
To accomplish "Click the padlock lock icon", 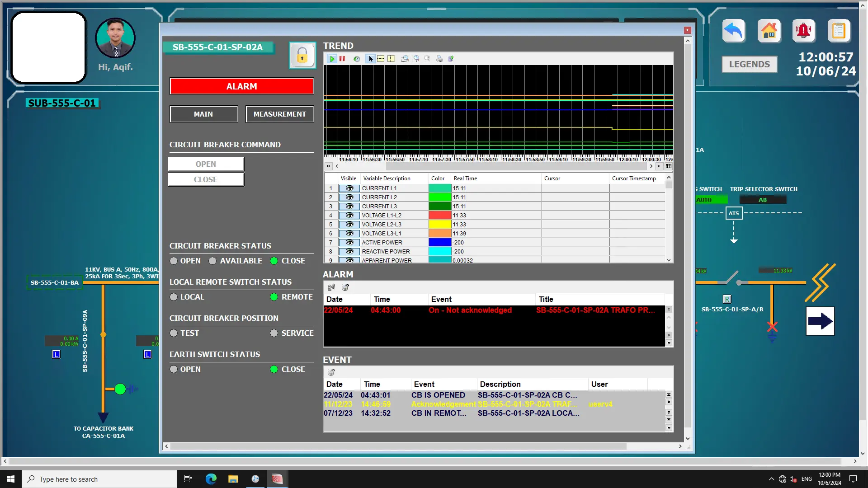I will point(302,56).
